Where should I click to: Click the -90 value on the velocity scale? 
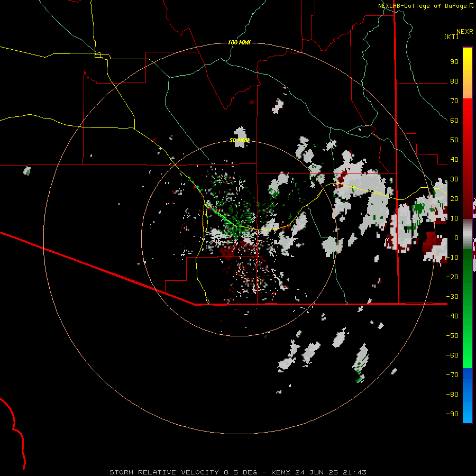click(452, 414)
